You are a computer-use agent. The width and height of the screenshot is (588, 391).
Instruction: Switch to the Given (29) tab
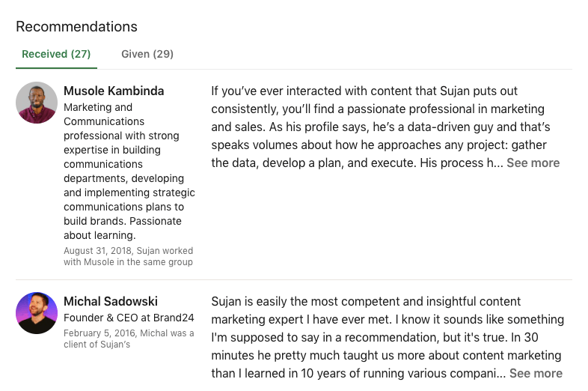147,54
